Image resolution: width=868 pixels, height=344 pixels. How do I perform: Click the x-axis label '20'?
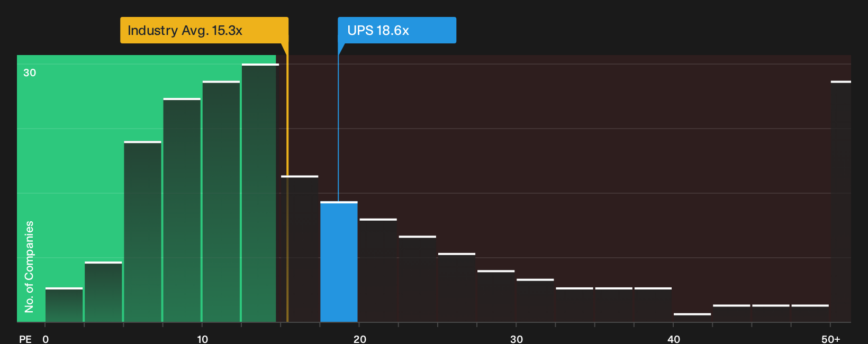coord(360,339)
